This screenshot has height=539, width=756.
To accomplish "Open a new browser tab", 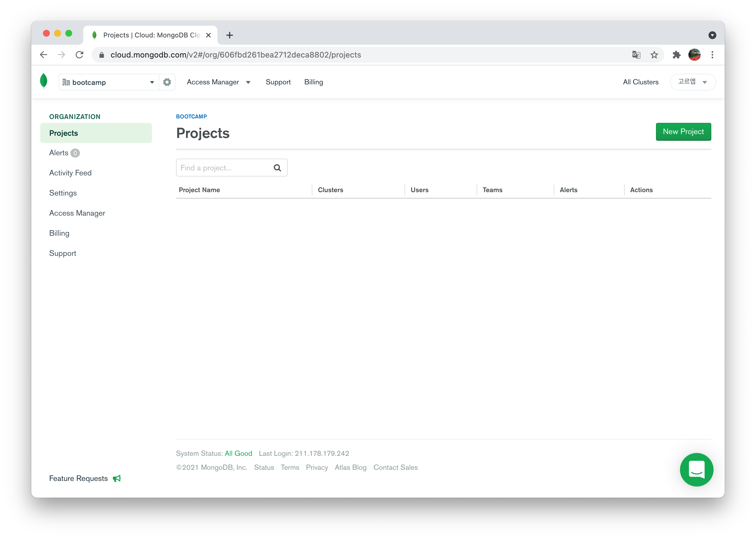I will pyautogui.click(x=229, y=35).
